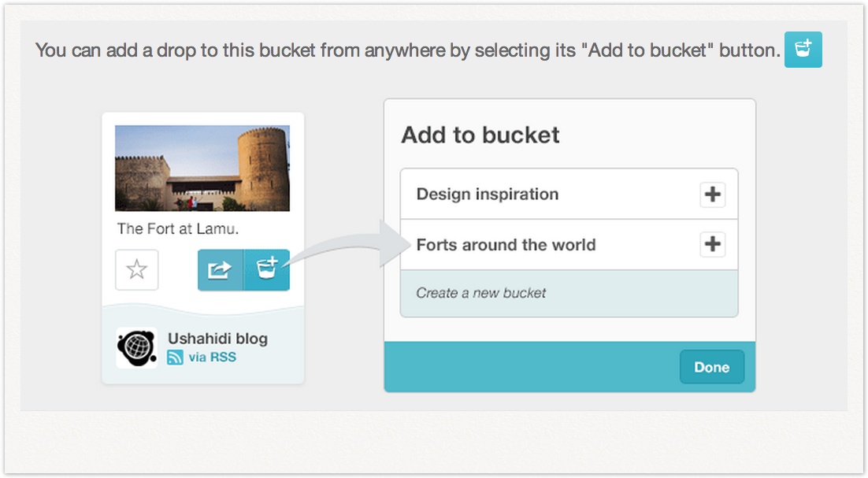
Task: Open the Ushahidi blog source link
Action: point(217,339)
